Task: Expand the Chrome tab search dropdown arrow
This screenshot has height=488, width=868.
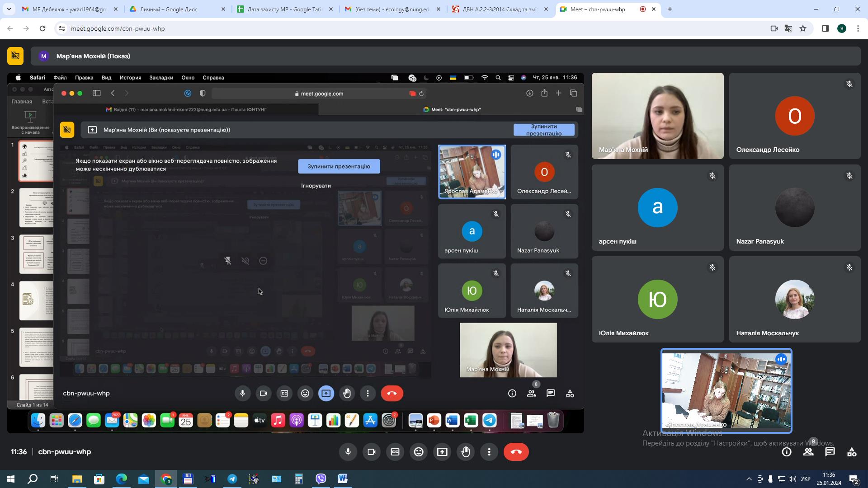Action: [x=9, y=9]
